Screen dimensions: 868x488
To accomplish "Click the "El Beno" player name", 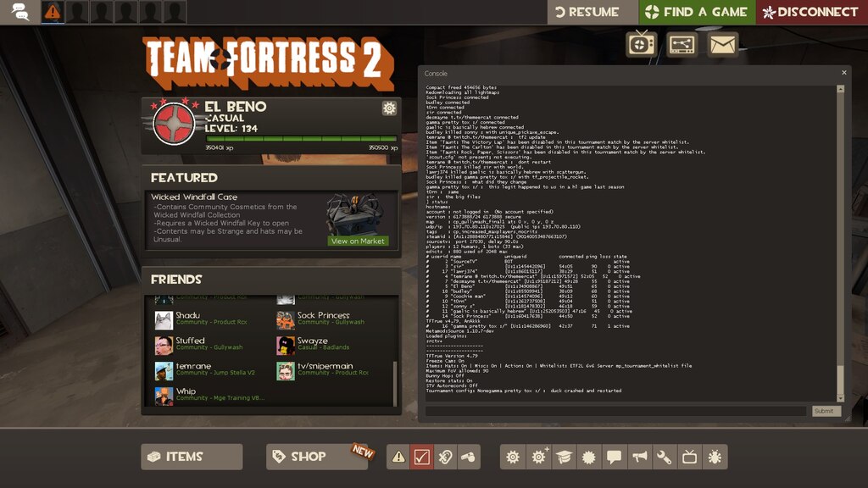I will (x=236, y=106).
